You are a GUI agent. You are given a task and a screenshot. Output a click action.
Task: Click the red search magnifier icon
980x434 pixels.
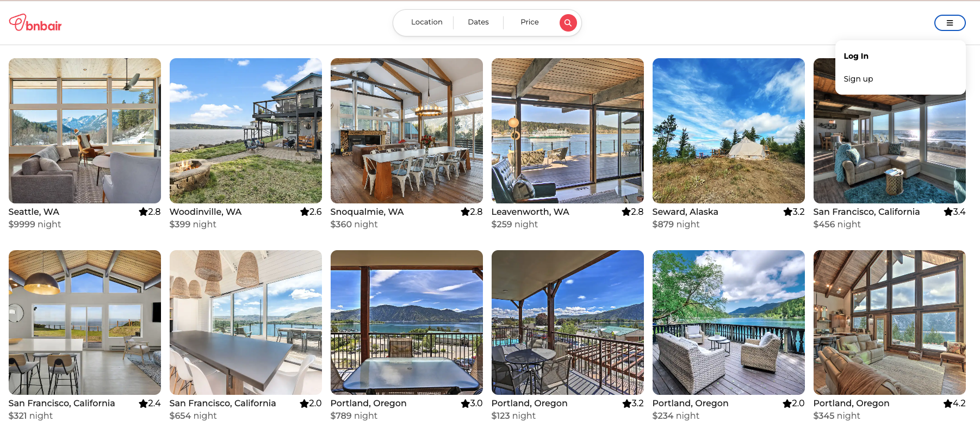(x=568, y=23)
